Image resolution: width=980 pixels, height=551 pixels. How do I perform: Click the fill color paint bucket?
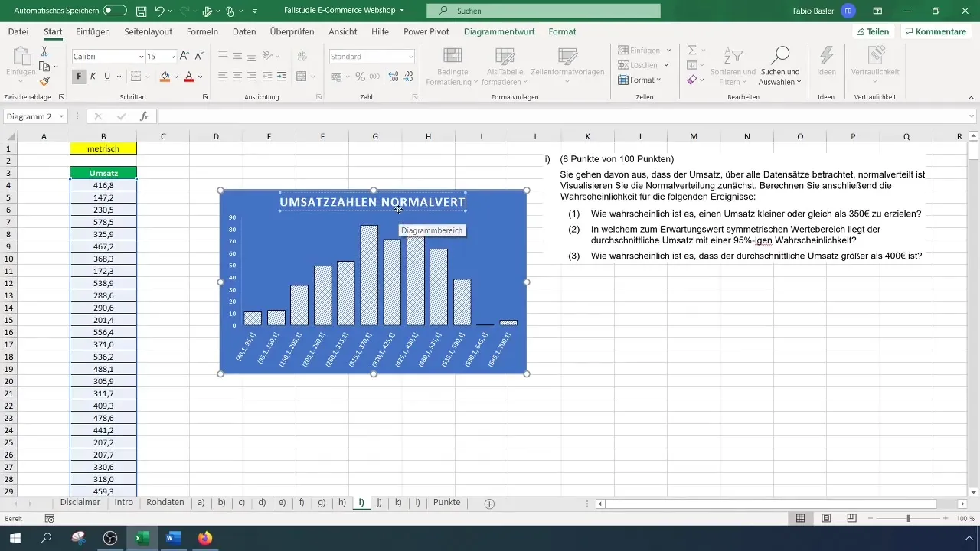[x=165, y=77]
